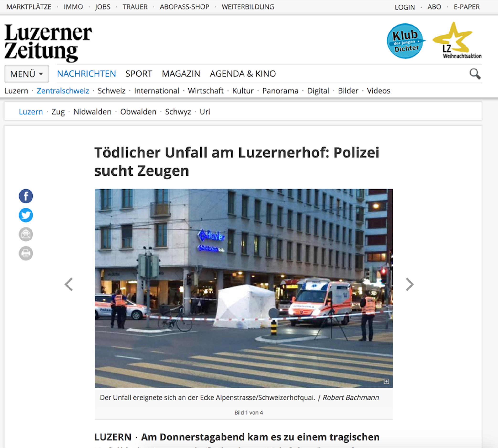498x448 pixels.
Task: Share article via Facebook icon
Action: 26,196
